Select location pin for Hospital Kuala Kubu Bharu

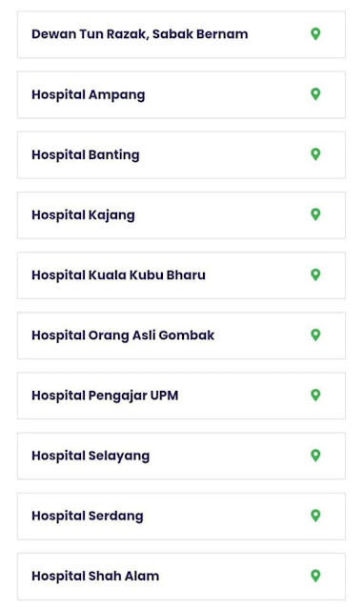[x=315, y=274]
